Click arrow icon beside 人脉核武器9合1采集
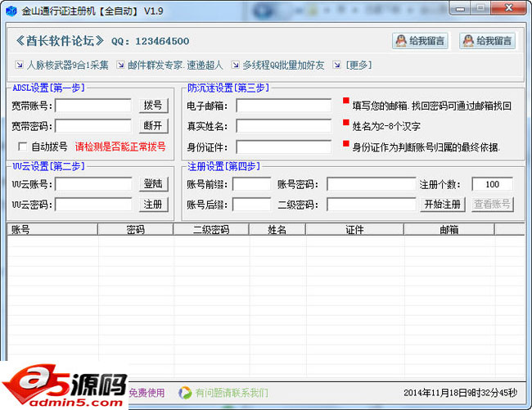 [x=20, y=65]
